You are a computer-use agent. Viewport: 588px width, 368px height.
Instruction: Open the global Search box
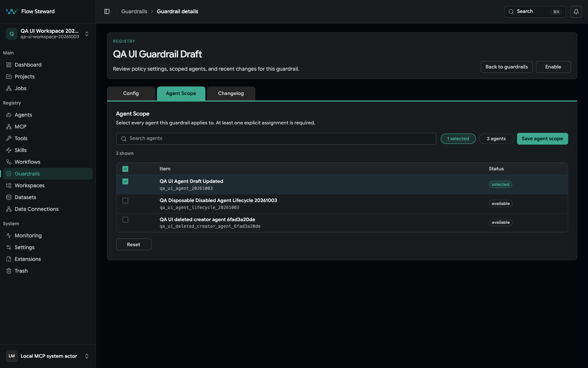pos(535,12)
